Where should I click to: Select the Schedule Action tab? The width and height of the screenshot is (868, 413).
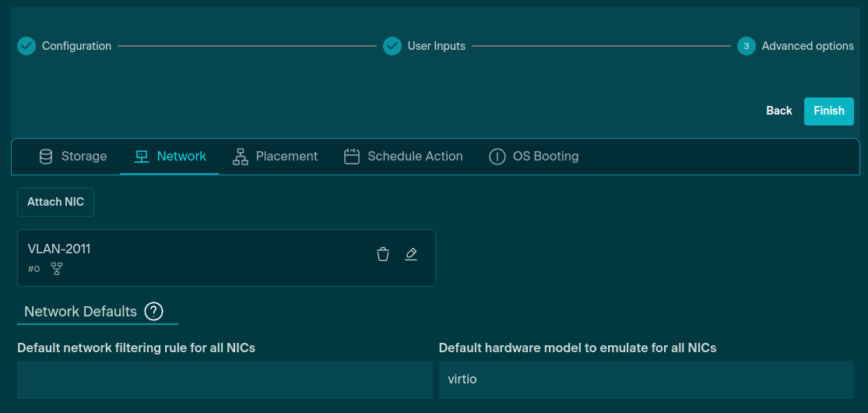pos(404,157)
